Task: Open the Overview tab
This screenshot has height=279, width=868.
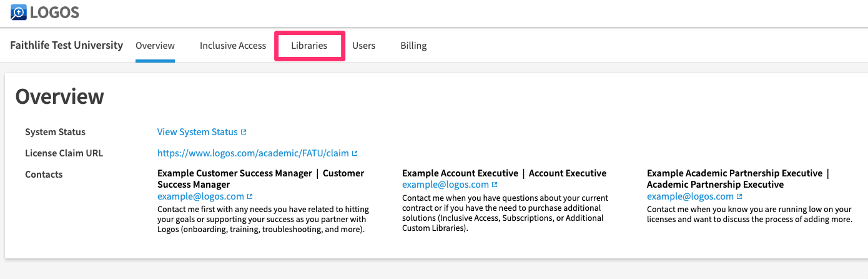Action: tap(155, 46)
